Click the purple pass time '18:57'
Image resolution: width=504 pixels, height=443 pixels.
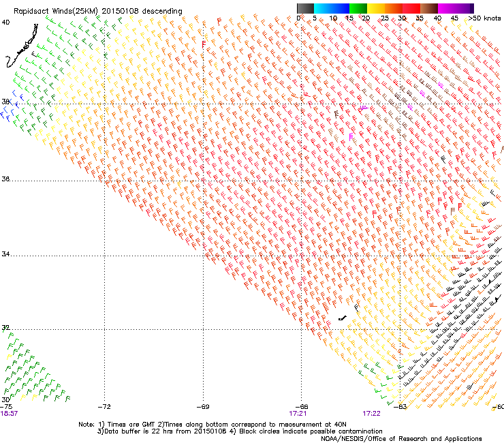click(9, 414)
